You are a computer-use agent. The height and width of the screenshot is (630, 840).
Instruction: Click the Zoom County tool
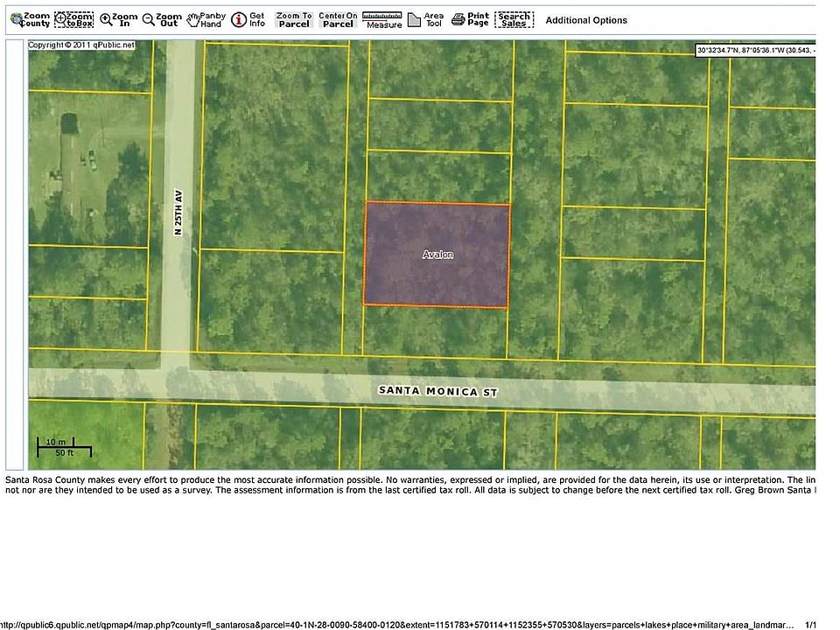(x=31, y=20)
